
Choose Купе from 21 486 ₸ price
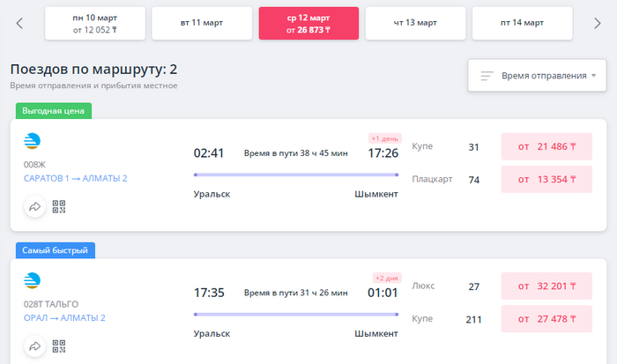546,146
